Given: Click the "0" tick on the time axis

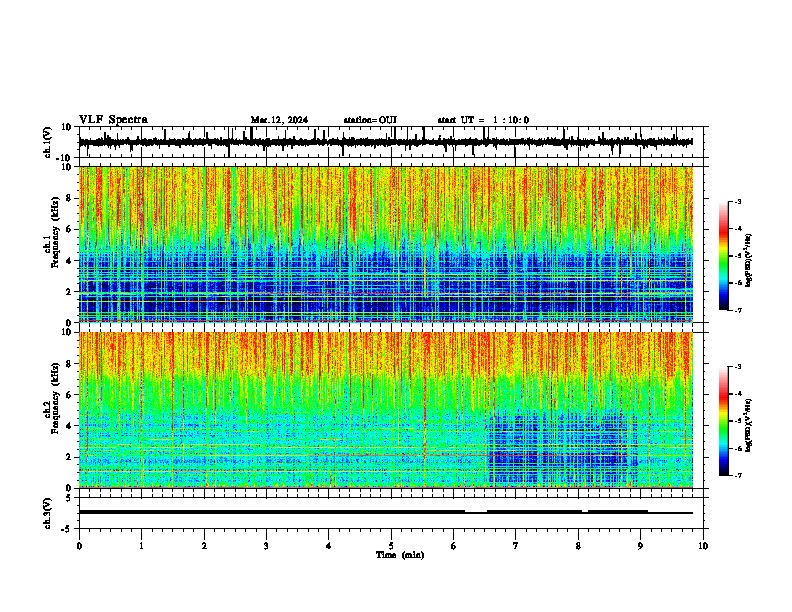Looking at the screenshot, I should (x=79, y=546).
